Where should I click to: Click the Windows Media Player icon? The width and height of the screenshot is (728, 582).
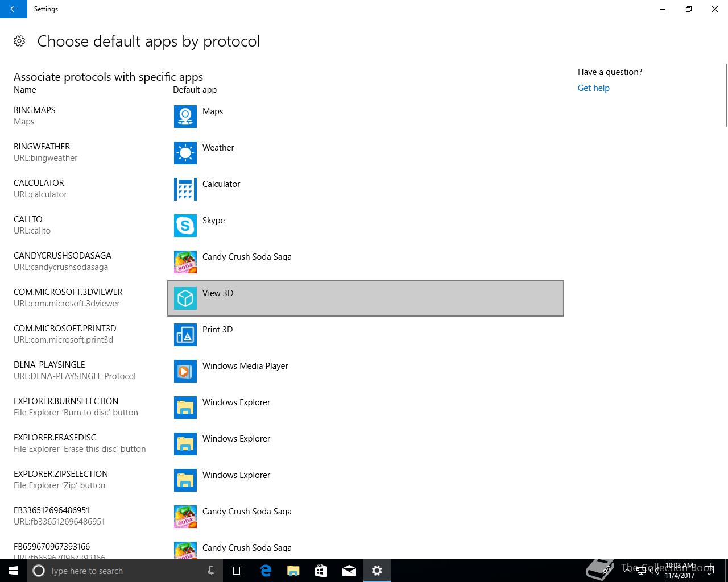click(x=185, y=371)
